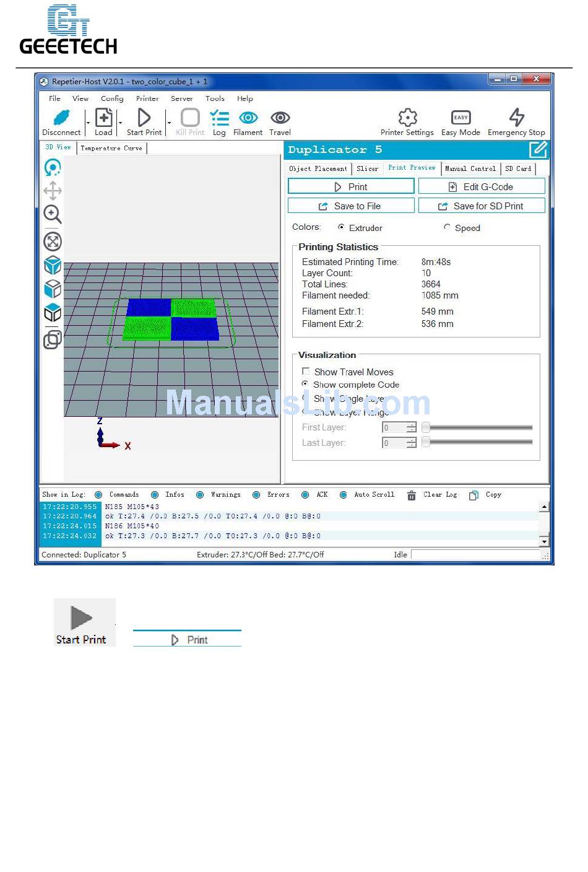The width and height of the screenshot is (588, 872).
Task: Select the move view arrows tool
Action: coord(53,191)
